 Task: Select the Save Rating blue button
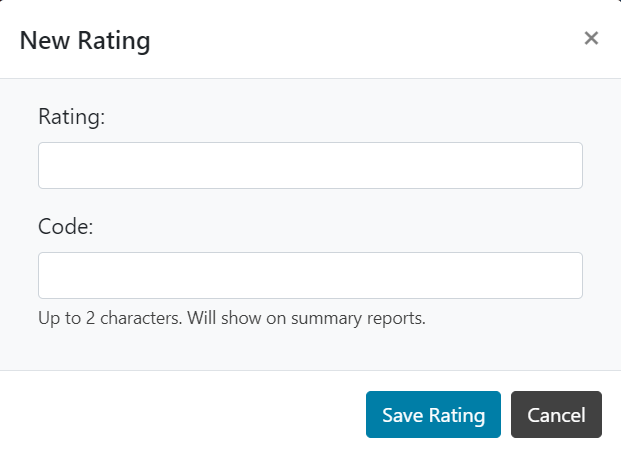point(433,414)
